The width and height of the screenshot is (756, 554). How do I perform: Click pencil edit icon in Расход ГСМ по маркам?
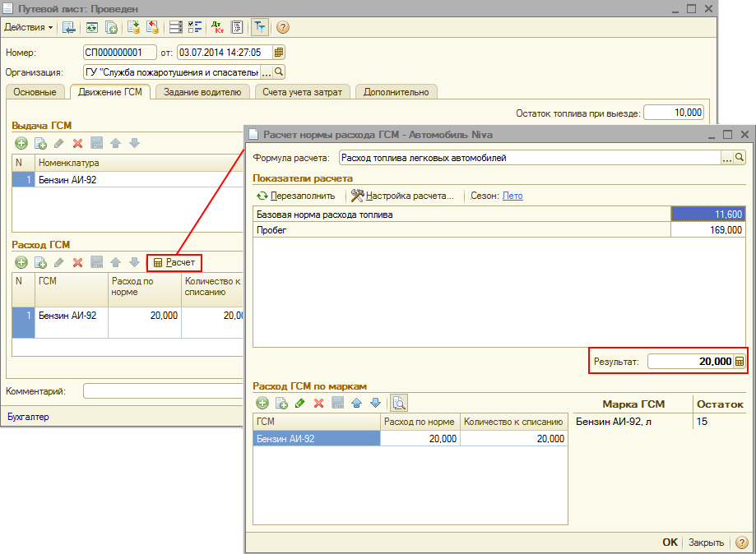[x=299, y=403]
